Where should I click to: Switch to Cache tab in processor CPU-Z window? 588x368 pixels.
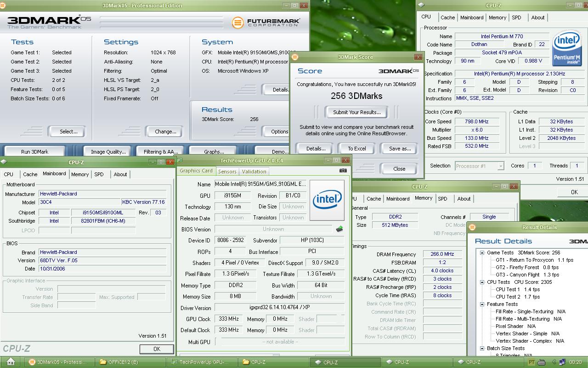447,17
